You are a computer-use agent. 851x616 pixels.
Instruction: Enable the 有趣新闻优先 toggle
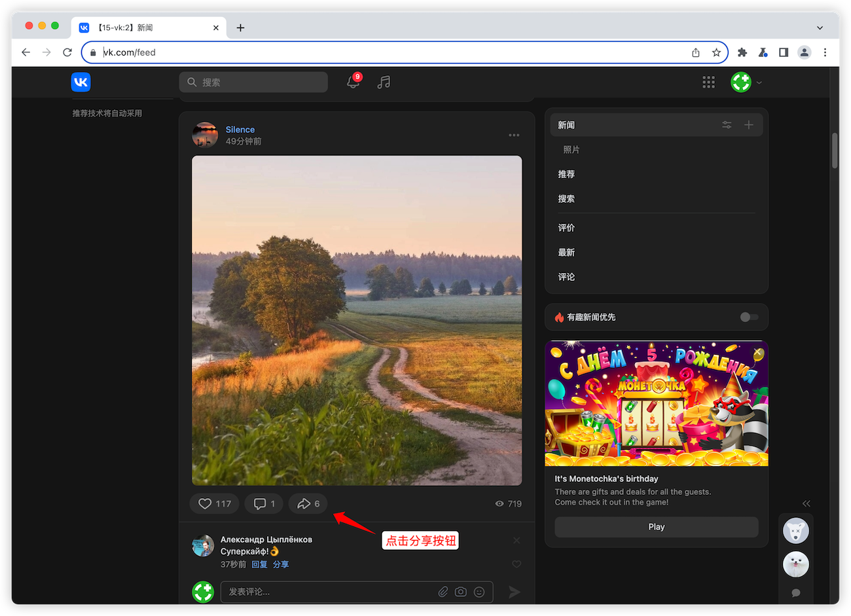[x=749, y=317]
